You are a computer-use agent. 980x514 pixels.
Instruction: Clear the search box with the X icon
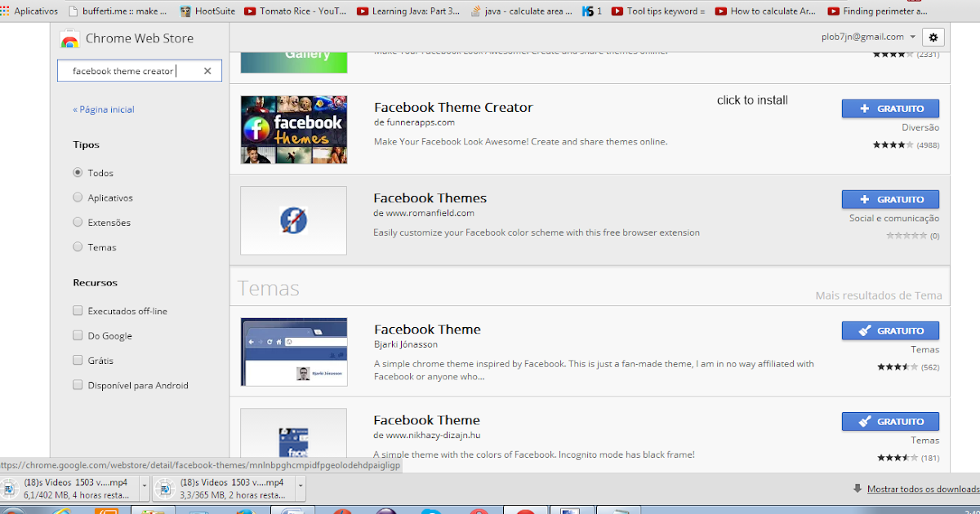click(x=208, y=70)
